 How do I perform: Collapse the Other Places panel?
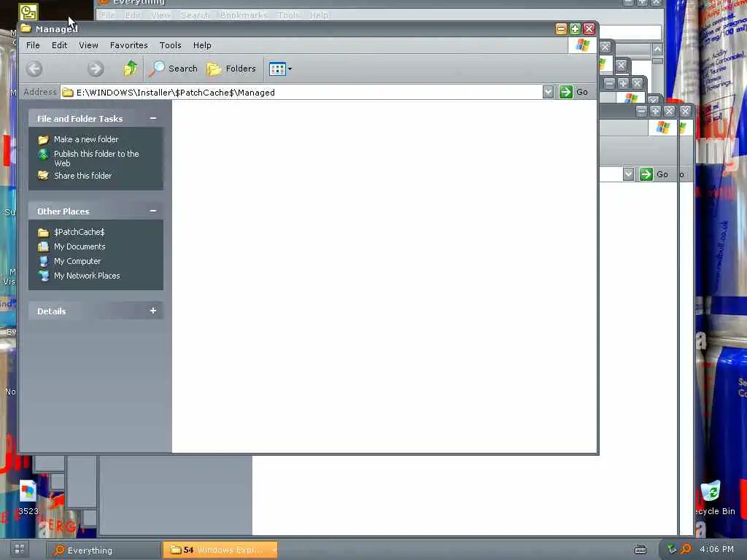pos(153,211)
